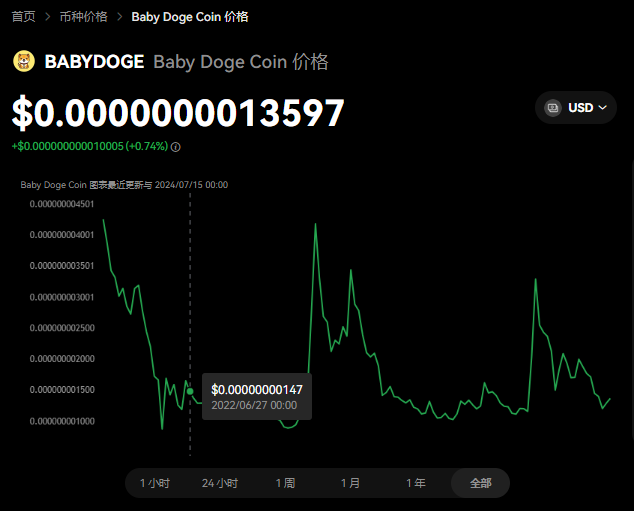Click the breadcrumb chevron after 币种价格
The height and width of the screenshot is (511, 634).
tap(120, 17)
